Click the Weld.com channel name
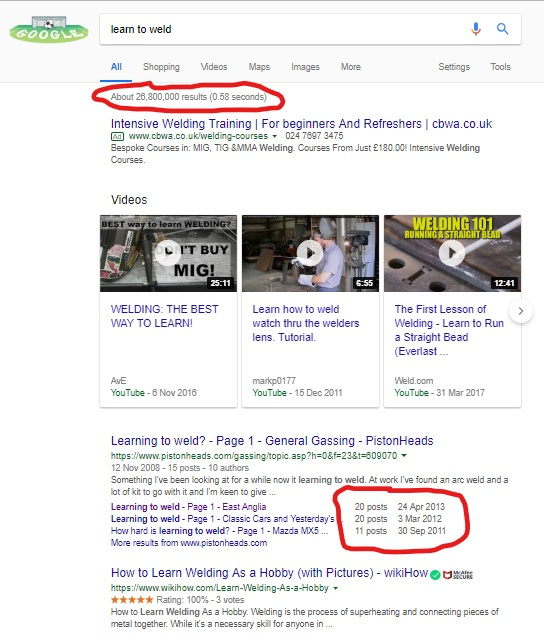Viewport: 544px width, 634px height. [x=414, y=380]
